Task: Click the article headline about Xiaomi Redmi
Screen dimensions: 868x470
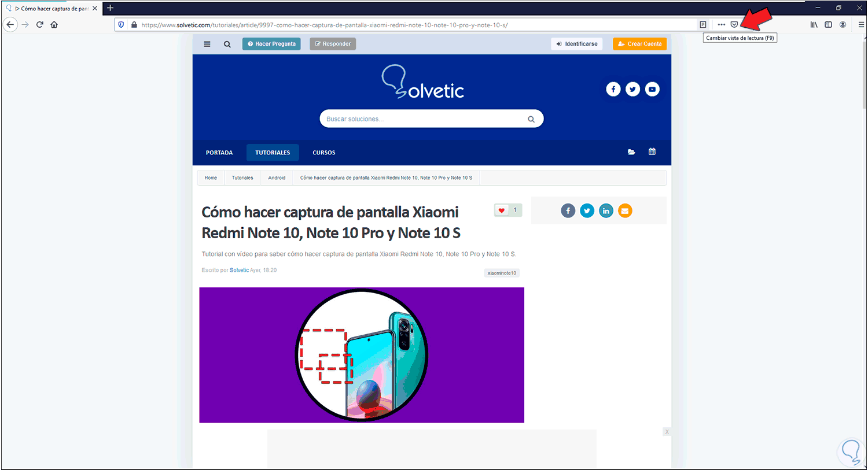Action: (331, 223)
